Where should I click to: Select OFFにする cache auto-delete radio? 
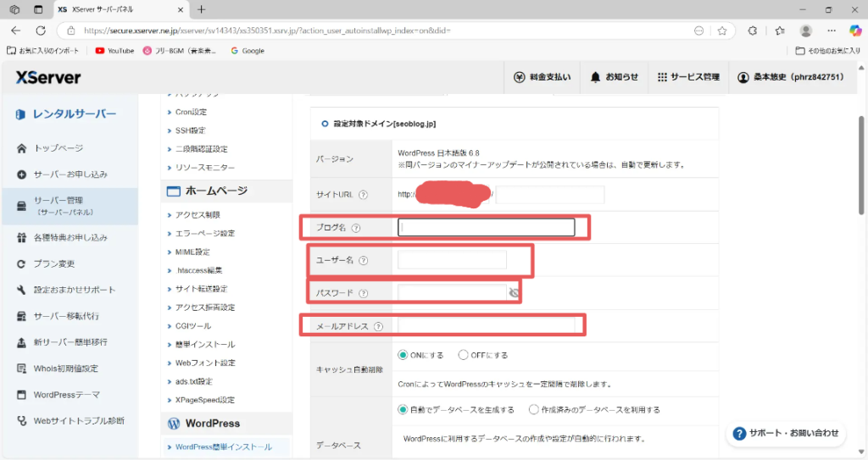463,355
